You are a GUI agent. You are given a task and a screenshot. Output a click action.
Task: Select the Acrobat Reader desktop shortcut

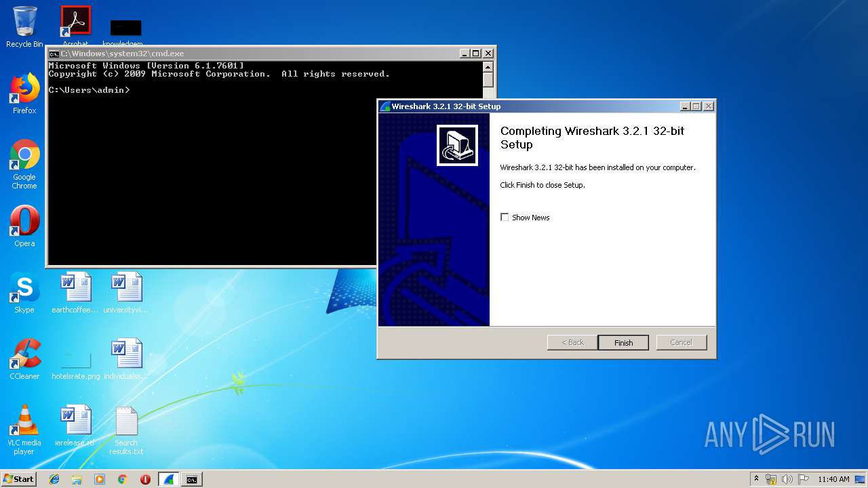(75, 27)
